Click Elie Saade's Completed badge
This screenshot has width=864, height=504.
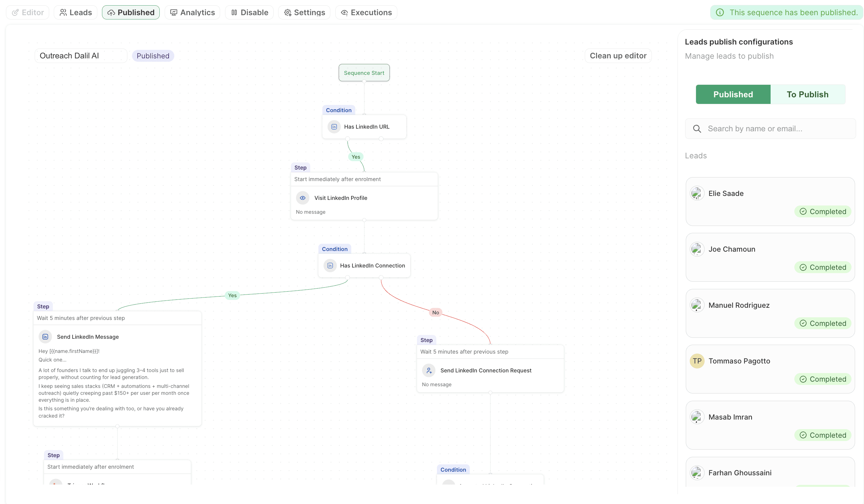(x=822, y=211)
